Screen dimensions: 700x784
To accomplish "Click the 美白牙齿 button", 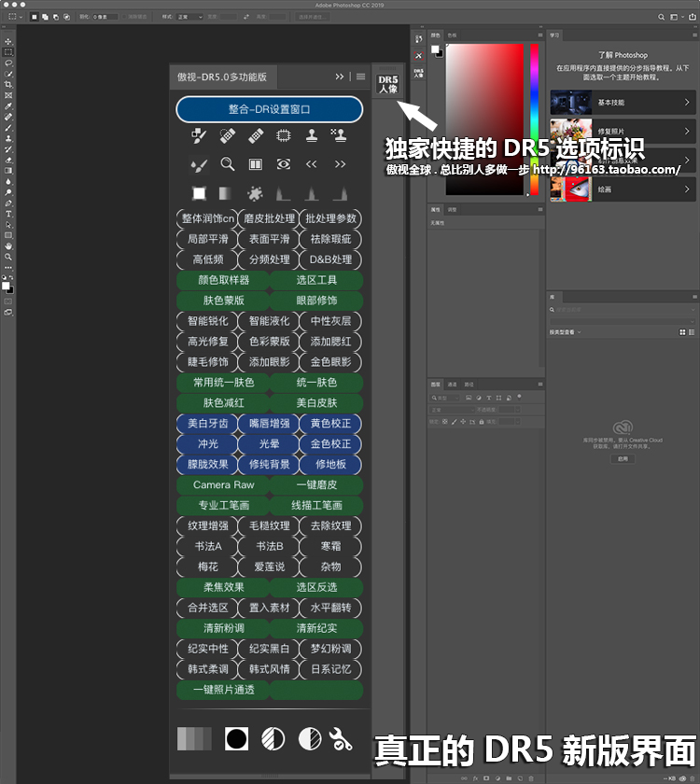I will [207, 424].
